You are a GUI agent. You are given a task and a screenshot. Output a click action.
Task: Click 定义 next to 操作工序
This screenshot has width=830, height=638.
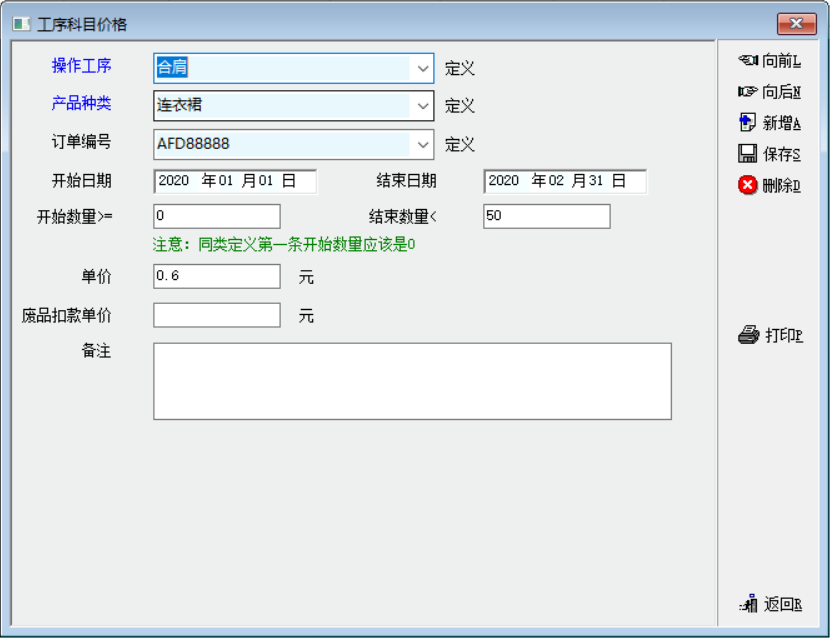click(x=459, y=69)
